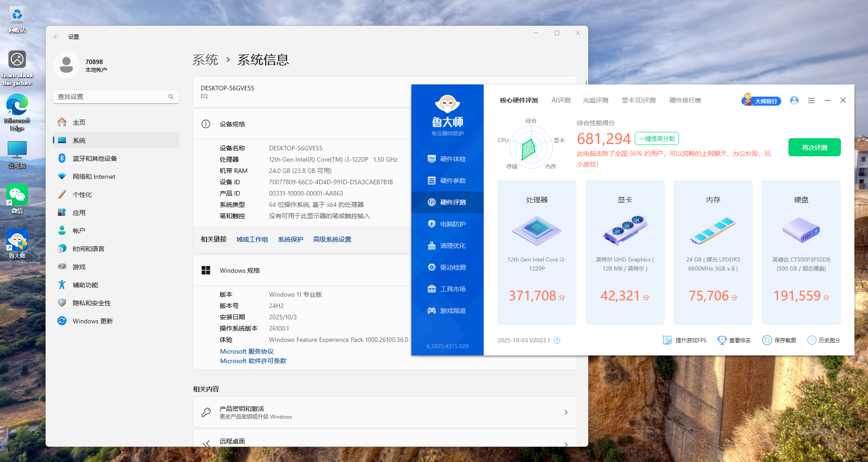Open 蓝牙和其他设备 settings
This screenshot has width=868, height=462.
[116, 159]
